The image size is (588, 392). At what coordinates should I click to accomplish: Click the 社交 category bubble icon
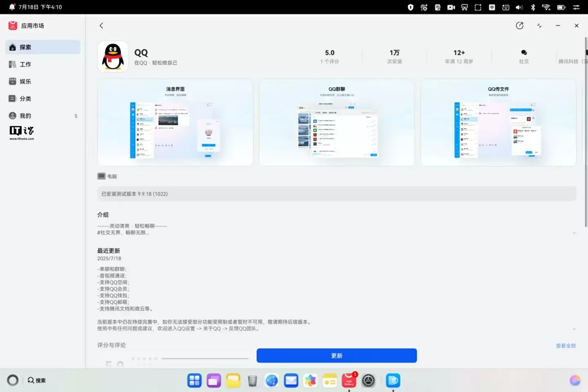[x=524, y=52]
